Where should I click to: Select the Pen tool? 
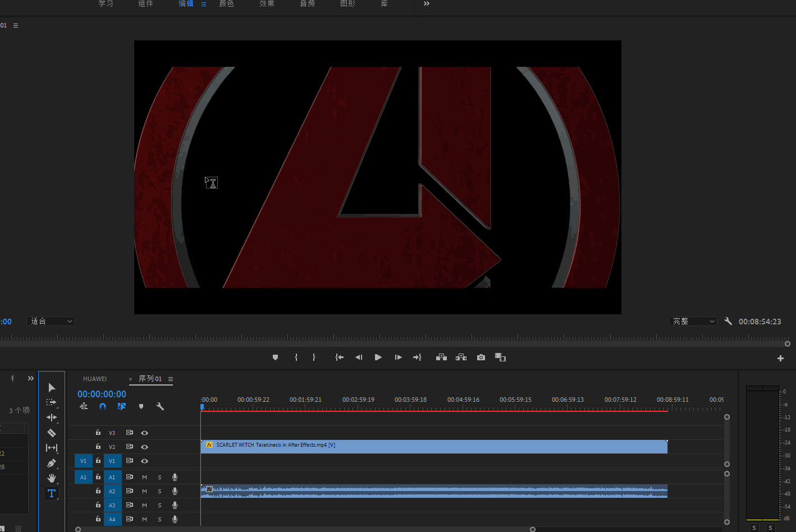pyautogui.click(x=52, y=463)
